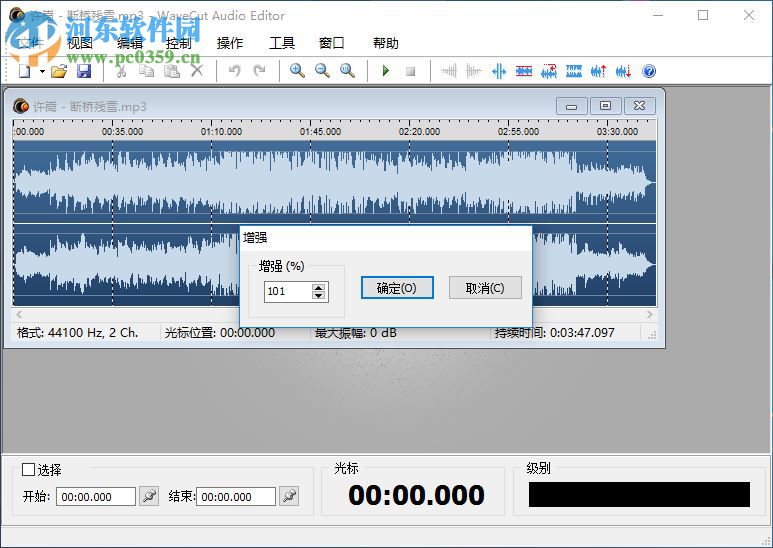
Task: Maximize the 断桥残雪.mp3 child window
Action: [605, 106]
